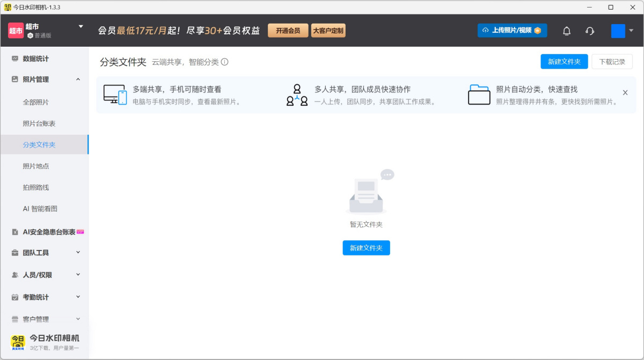Viewport: 644px width, 360px height.
Task: Click the customer service headset icon
Action: tap(589, 31)
